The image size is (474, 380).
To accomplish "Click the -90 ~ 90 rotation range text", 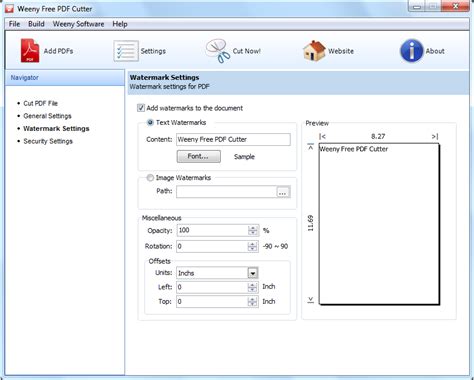I will pos(275,247).
